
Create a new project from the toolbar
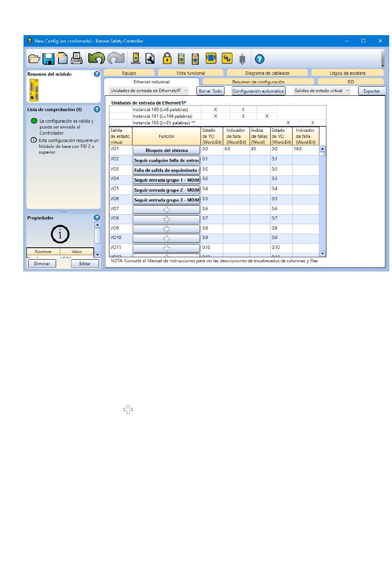[62, 59]
